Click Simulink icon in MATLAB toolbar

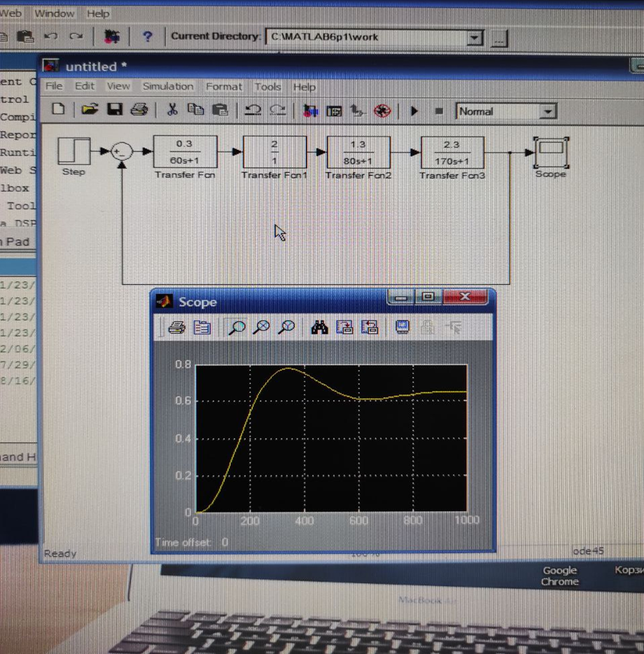[x=111, y=36]
